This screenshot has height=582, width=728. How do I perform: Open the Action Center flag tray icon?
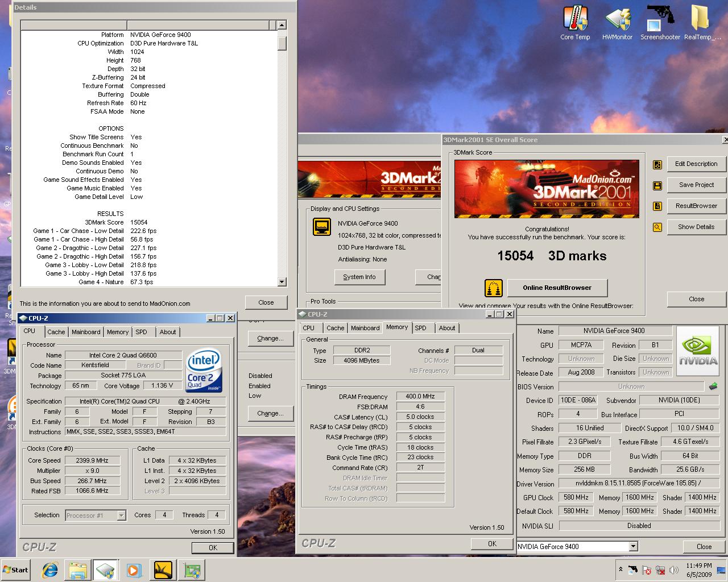(x=647, y=570)
